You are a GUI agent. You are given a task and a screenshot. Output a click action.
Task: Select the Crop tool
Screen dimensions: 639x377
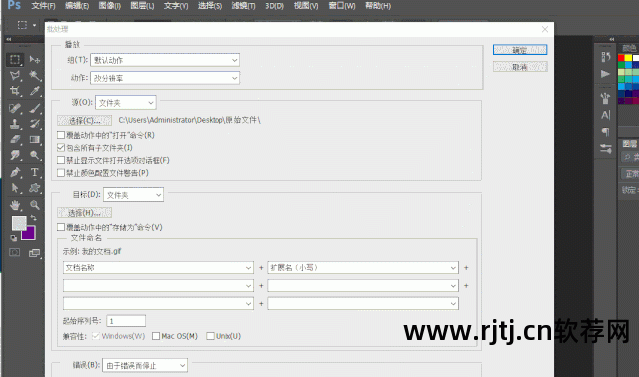tap(15, 91)
